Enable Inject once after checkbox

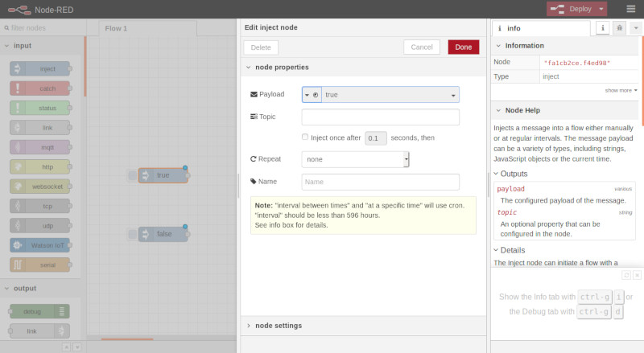(x=305, y=137)
